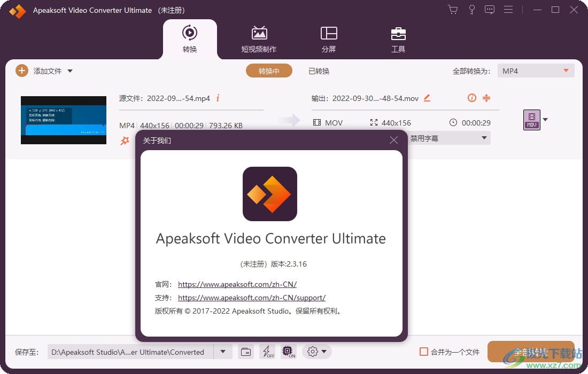
Task: Switch to the 短视频制作 tab
Action: 259,39
